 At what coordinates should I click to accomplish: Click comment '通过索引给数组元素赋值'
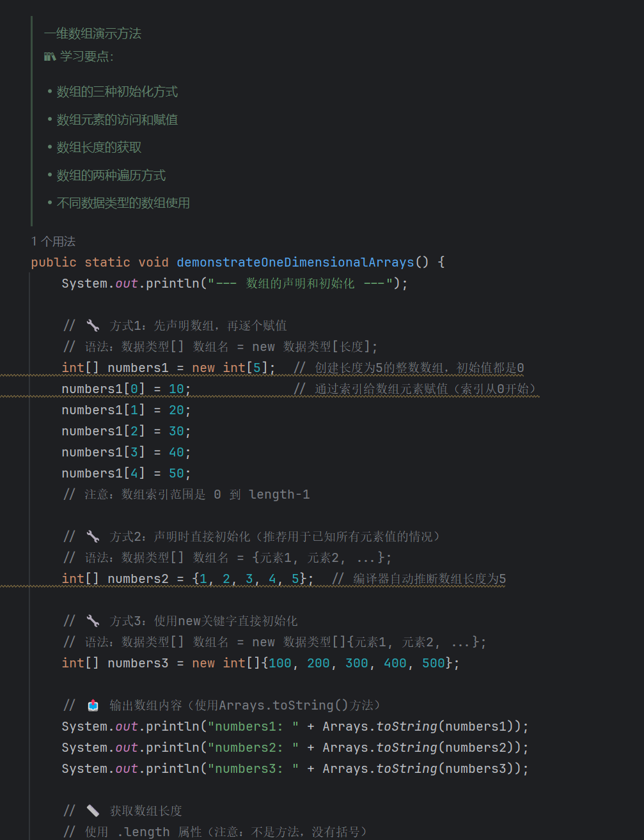point(381,389)
